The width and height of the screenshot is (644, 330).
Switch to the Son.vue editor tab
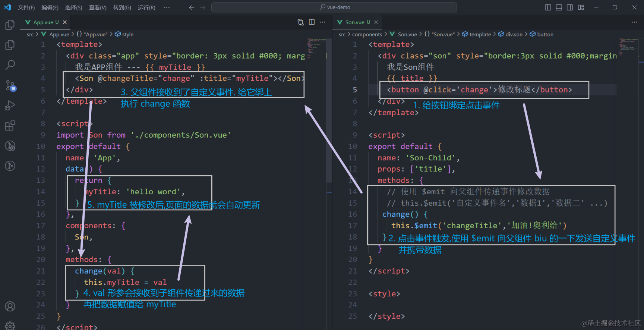pyautogui.click(x=358, y=22)
